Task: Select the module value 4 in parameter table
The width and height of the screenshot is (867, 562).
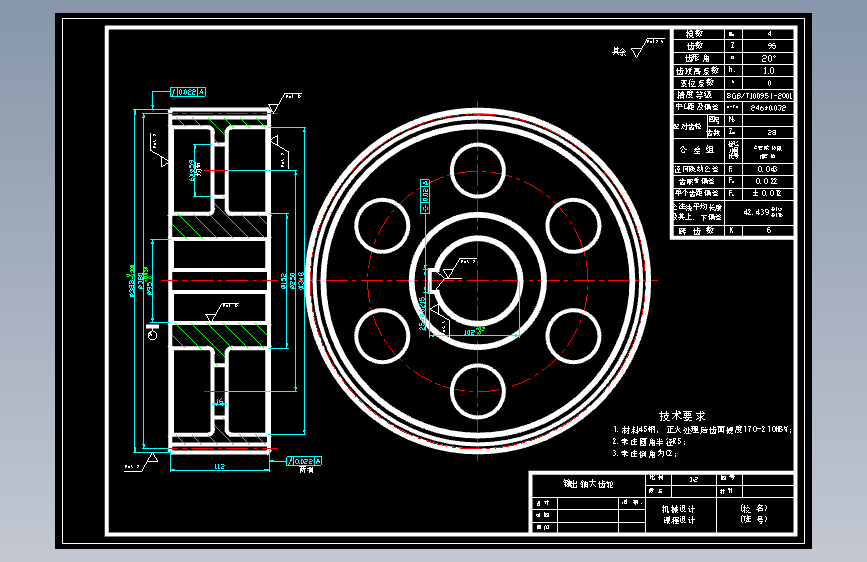Action: pyautogui.click(x=769, y=34)
